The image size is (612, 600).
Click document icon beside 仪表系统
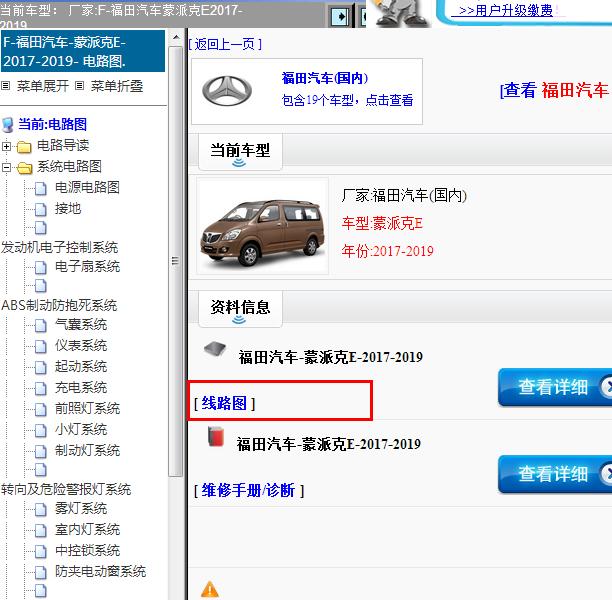(41, 346)
